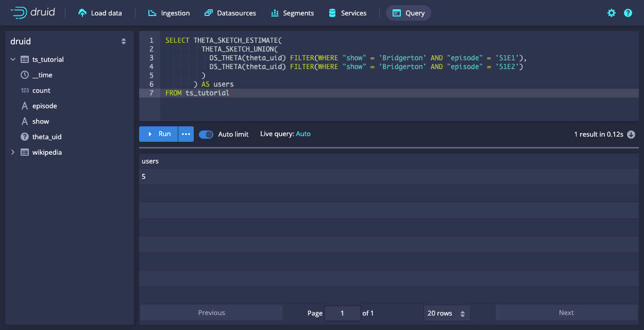Select the theta_uid column
This screenshot has width=644, height=330.
48,137
